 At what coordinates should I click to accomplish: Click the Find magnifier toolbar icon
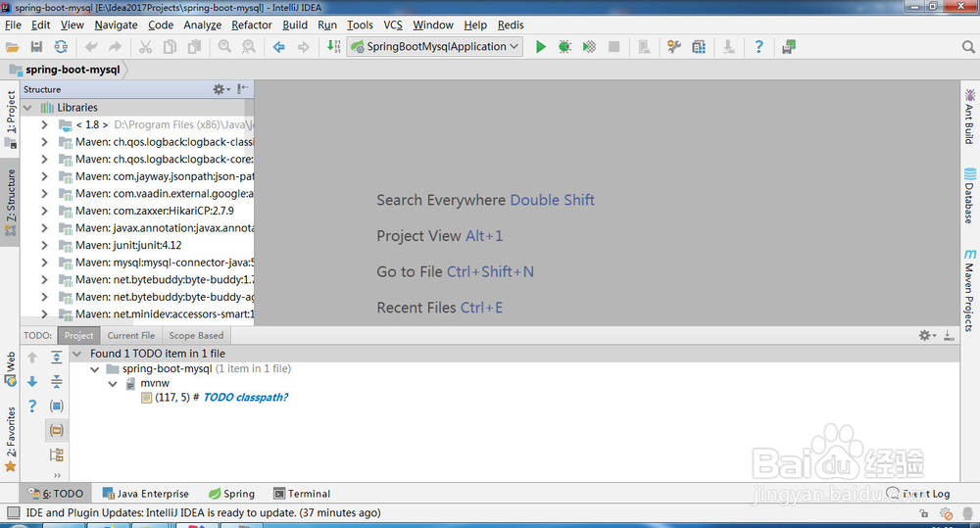click(x=224, y=47)
